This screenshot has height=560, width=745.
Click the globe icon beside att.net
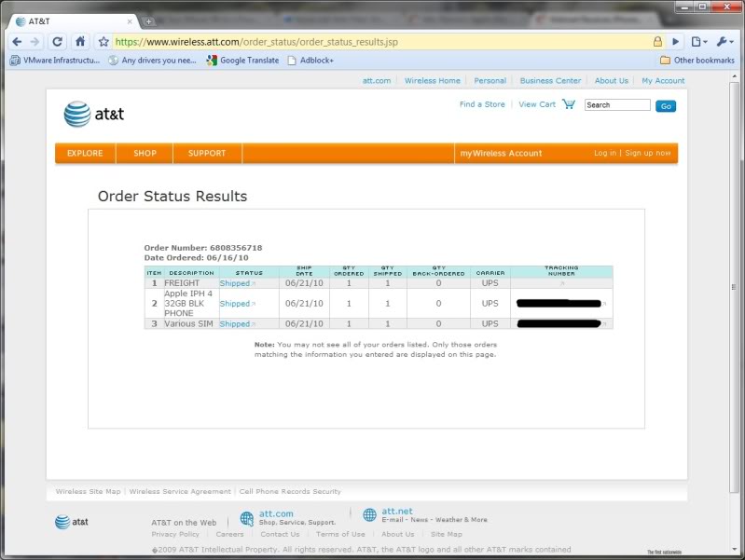pyautogui.click(x=369, y=515)
